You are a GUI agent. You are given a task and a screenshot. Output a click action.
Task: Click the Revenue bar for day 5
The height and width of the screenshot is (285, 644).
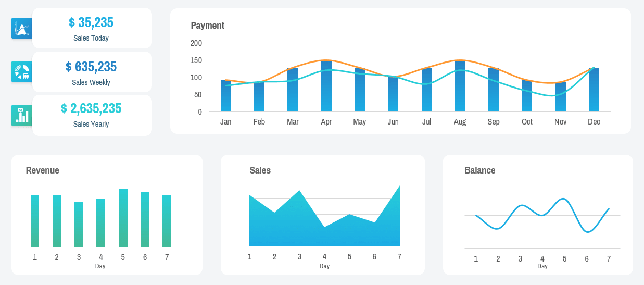click(x=123, y=218)
